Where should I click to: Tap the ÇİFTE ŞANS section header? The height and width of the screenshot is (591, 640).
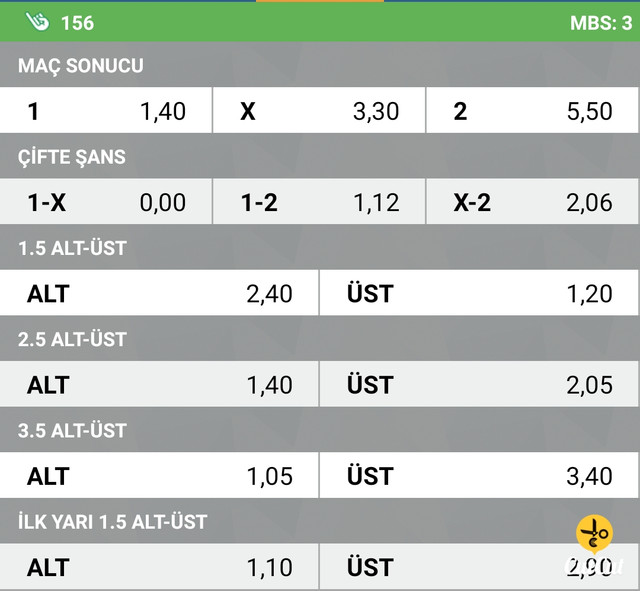71,157
